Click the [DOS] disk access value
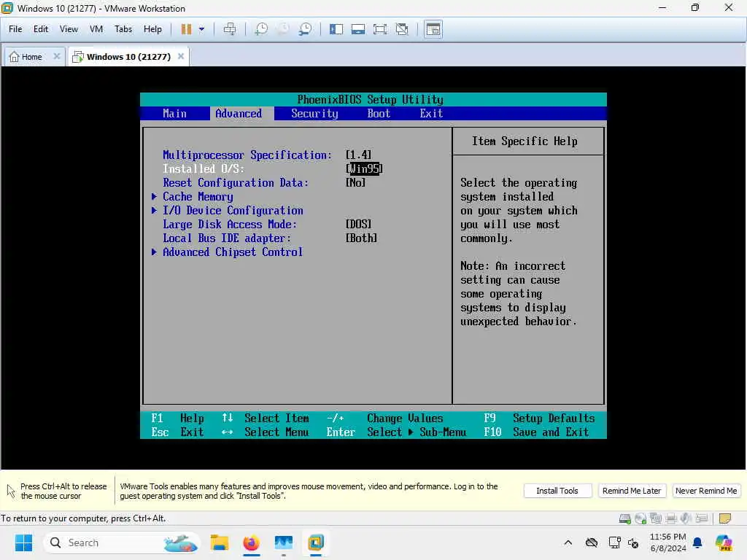The width and height of the screenshot is (747, 560). click(358, 225)
